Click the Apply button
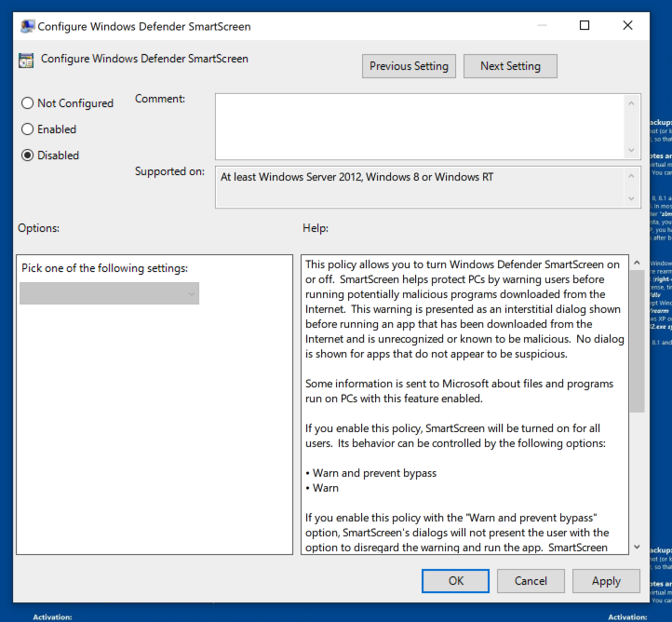672x622 pixels. pyautogui.click(x=606, y=581)
